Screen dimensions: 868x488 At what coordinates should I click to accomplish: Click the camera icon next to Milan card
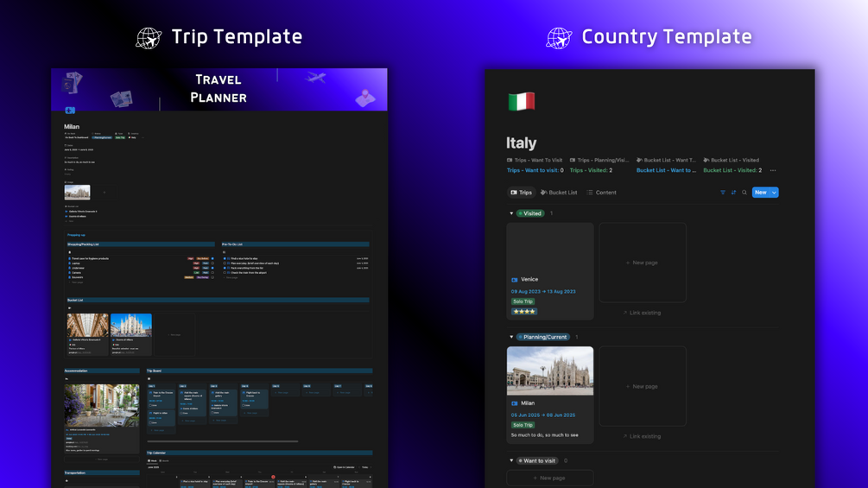(514, 403)
